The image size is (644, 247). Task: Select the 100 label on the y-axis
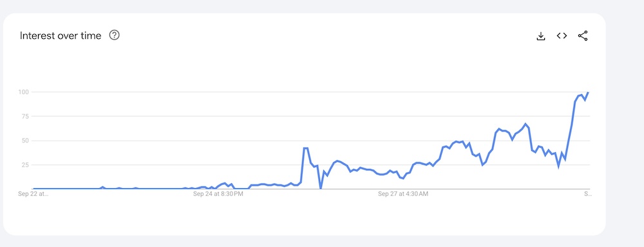click(x=23, y=92)
